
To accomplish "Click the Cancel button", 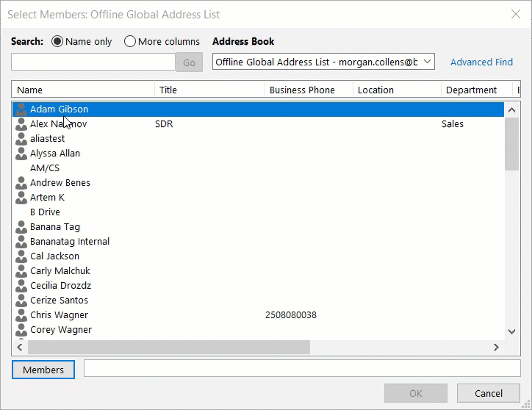I will (488, 393).
